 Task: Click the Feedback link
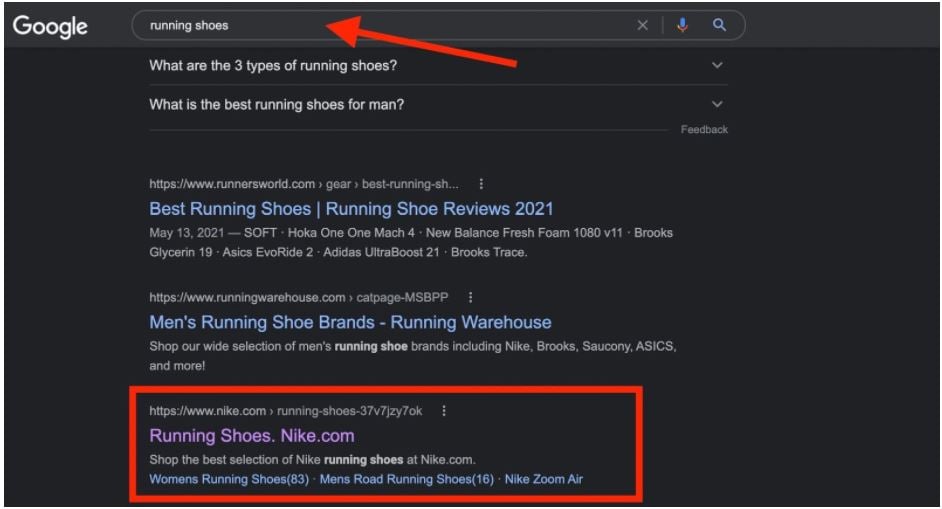[703, 129]
